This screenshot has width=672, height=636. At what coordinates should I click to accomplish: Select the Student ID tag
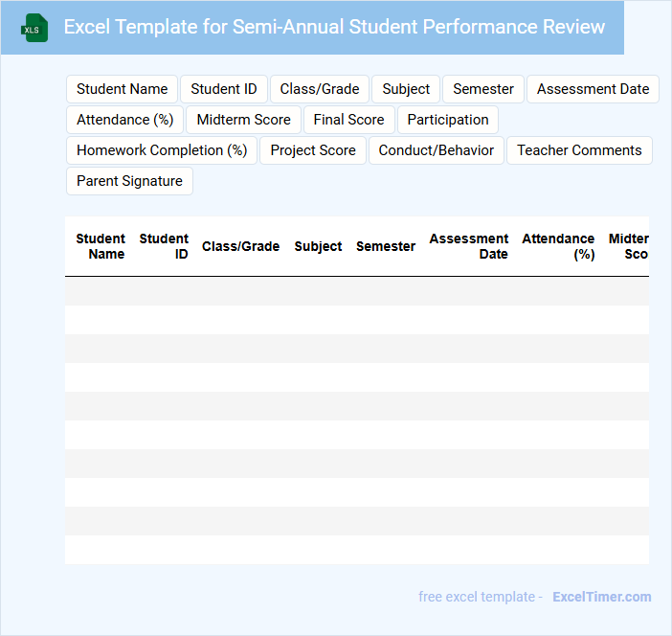pyautogui.click(x=224, y=89)
